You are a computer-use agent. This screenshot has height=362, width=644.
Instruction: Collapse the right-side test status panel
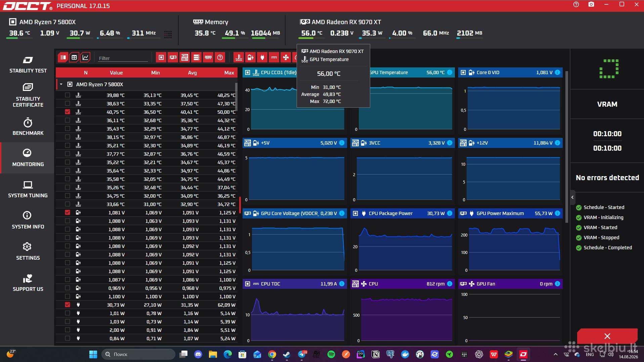pos(572,197)
